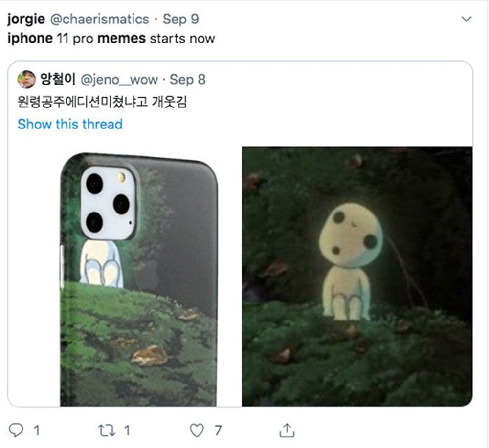Click the quoted tweet's profile avatar

[26, 79]
